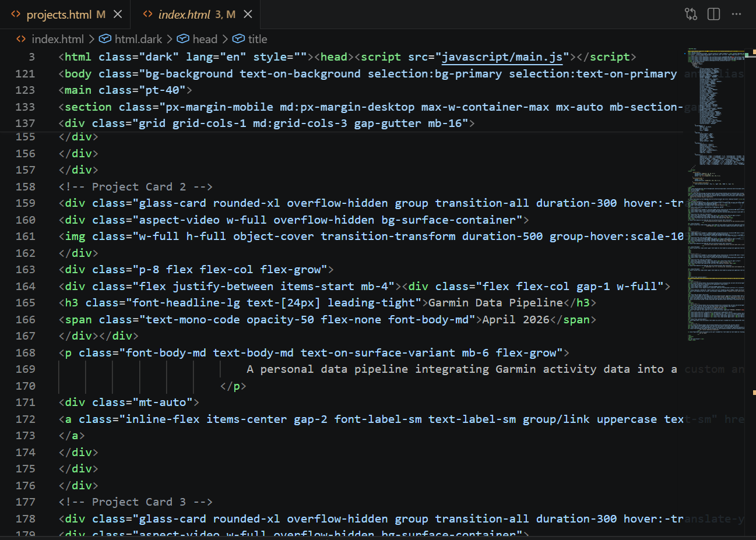
Task: Click the symbol icon before breadcrumb head
Action: click(183, 39)
